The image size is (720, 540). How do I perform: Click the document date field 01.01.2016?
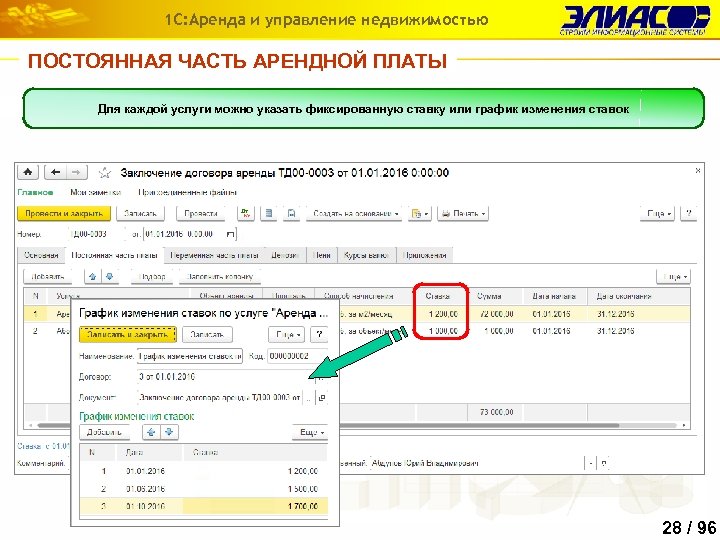point(185,234)
